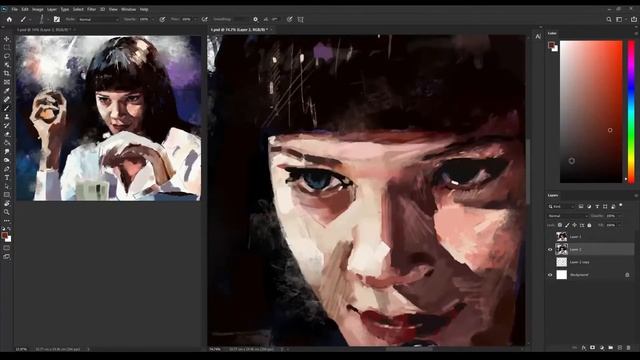Image resolution: width=640 pixels, height=360 pixels.
Task: Open Edit Toolbar three-dots button
Action: (7, 221)
